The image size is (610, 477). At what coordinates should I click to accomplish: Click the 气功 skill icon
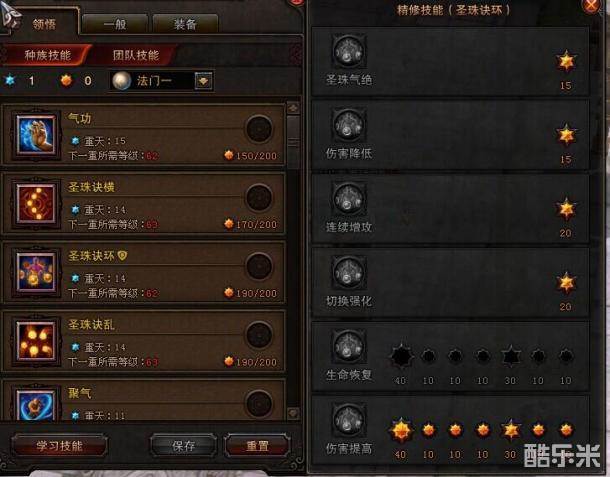pyautogui.click(x=36, y=135)
